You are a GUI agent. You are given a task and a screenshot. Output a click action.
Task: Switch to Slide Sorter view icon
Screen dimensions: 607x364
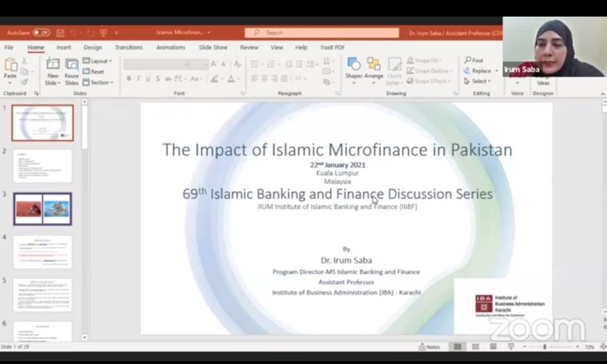pyautogui.click(x=475, y=346)
